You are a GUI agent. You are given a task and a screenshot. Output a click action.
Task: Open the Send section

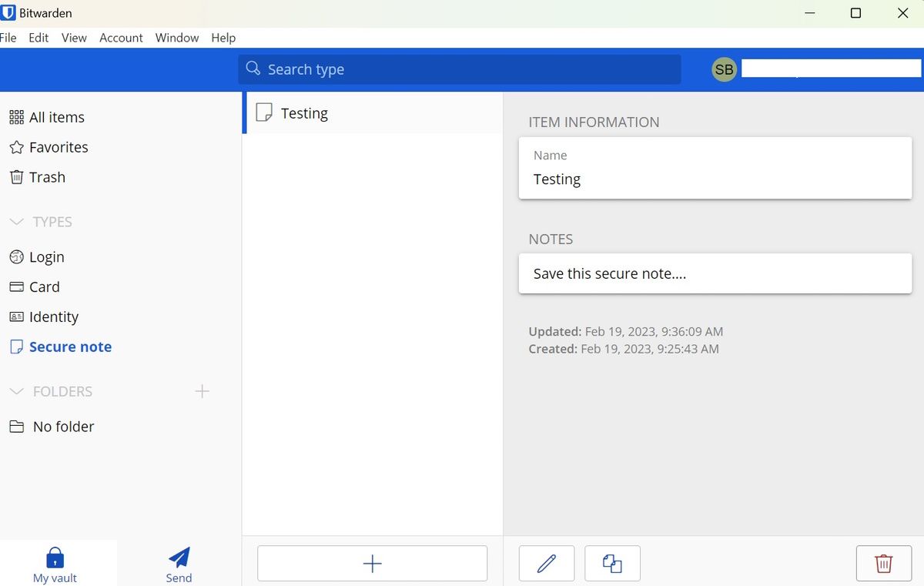tap(179, 565)
